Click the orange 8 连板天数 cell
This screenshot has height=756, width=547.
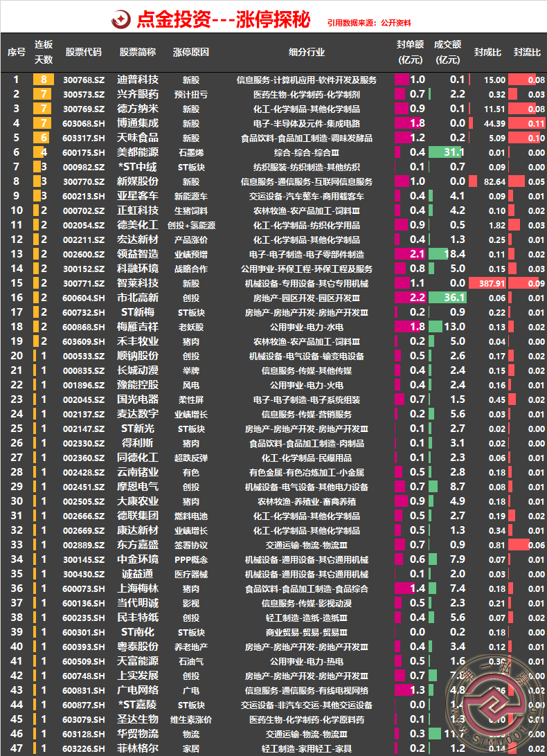click(x=44, y=80)
